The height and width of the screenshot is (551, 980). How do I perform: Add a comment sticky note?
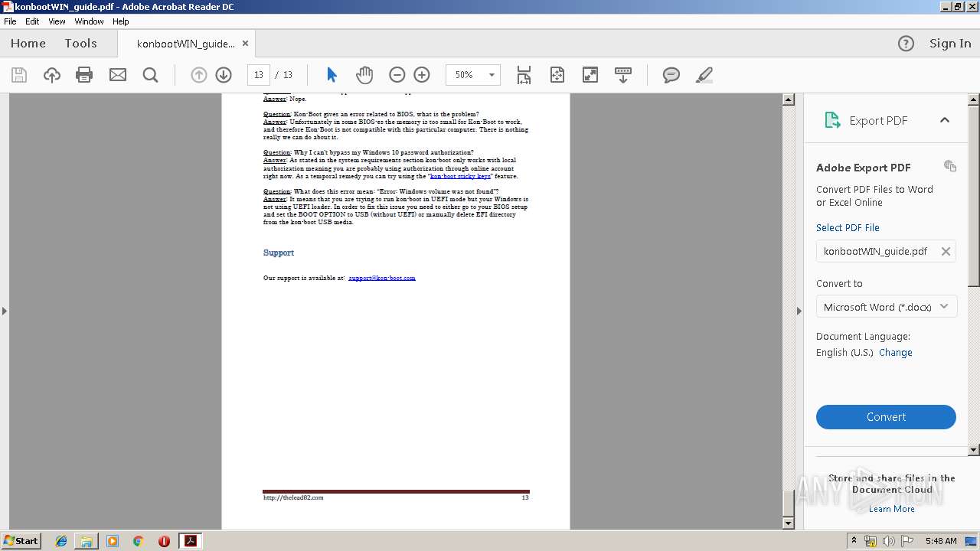pyautogui.click(x=671, y=75)
